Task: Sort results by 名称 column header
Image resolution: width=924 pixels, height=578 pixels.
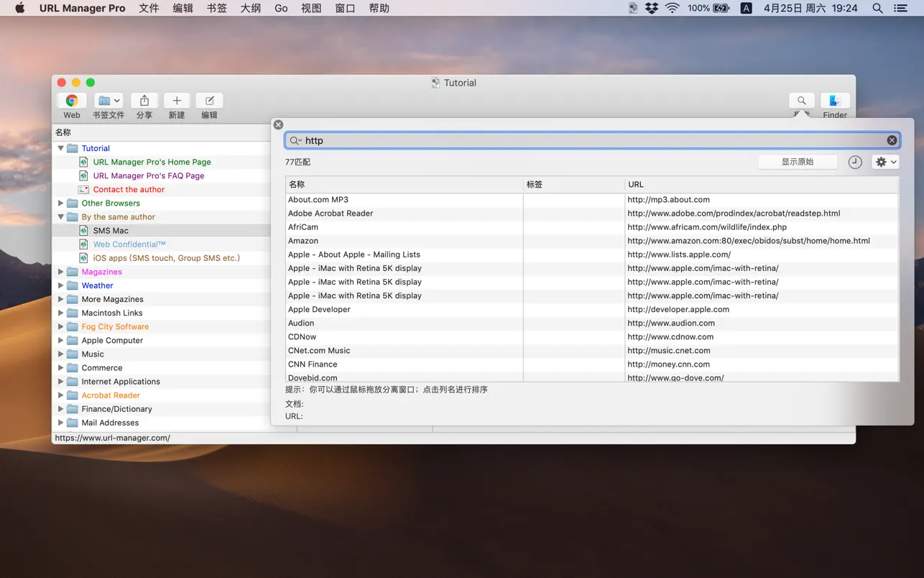Action: tap(405, 184)
